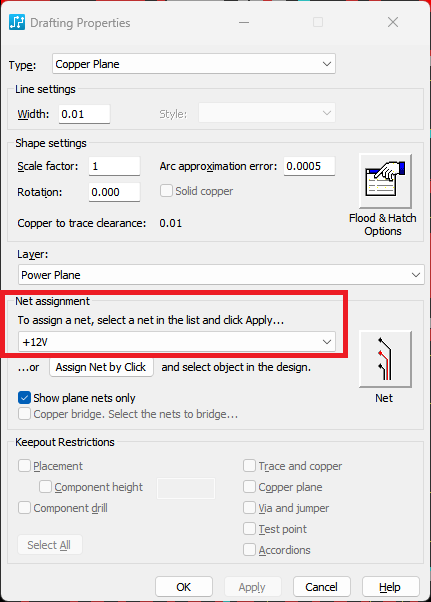The height and width of the screenshot is (602, 431).
Task: Toggle the Via and jumper checkbox
Action: click(249, 508)
